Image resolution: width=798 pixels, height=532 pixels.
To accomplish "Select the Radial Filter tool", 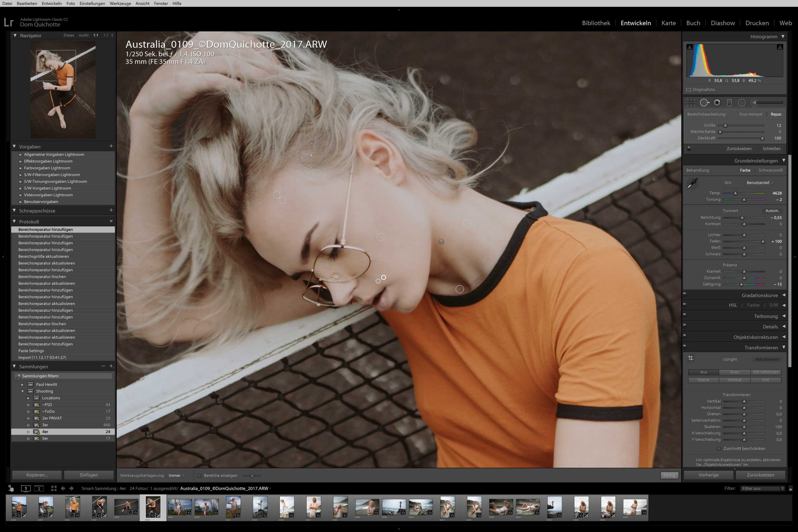I will 742,103.
